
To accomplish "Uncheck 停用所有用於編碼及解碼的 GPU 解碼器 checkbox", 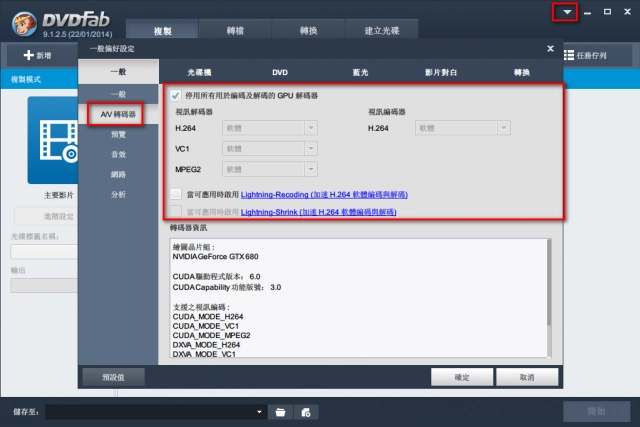I will 176,96.
